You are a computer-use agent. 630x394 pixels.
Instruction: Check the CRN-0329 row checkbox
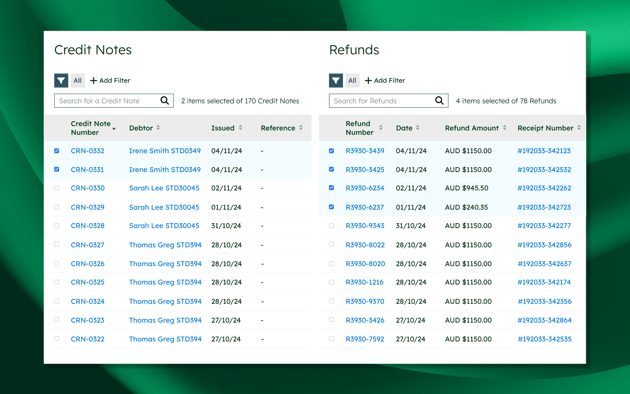pos(57,207)
